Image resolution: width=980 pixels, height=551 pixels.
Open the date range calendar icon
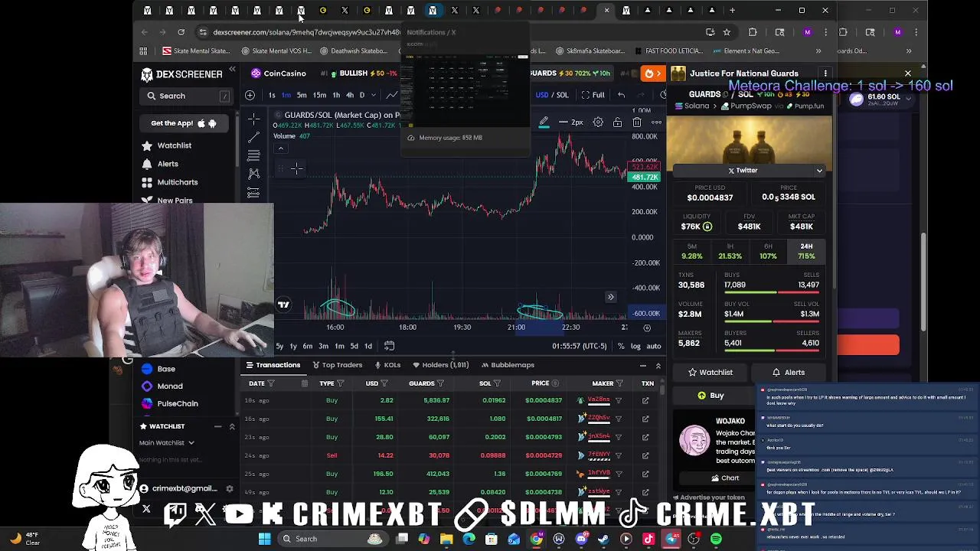(x=389, y=346)
